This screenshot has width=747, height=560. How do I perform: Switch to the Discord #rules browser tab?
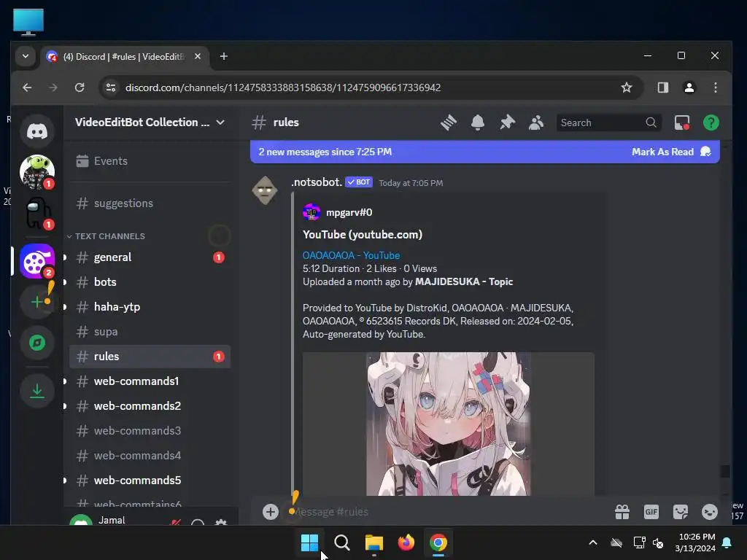click(124, 57)
